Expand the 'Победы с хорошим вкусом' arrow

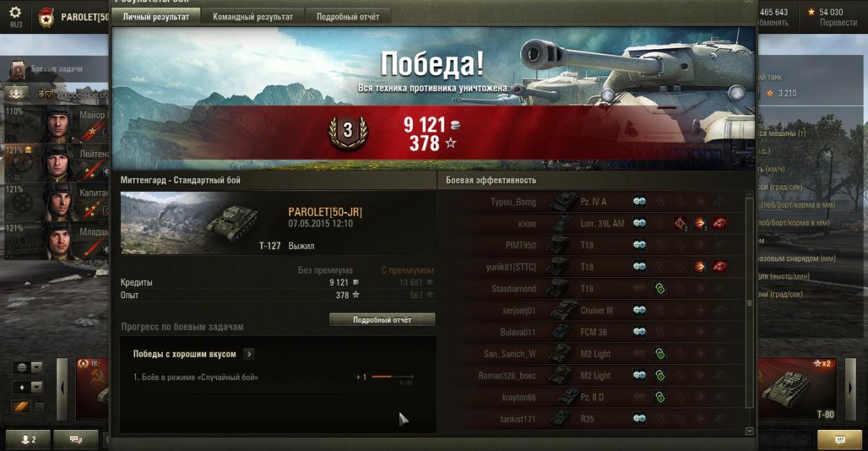point(248,354)
